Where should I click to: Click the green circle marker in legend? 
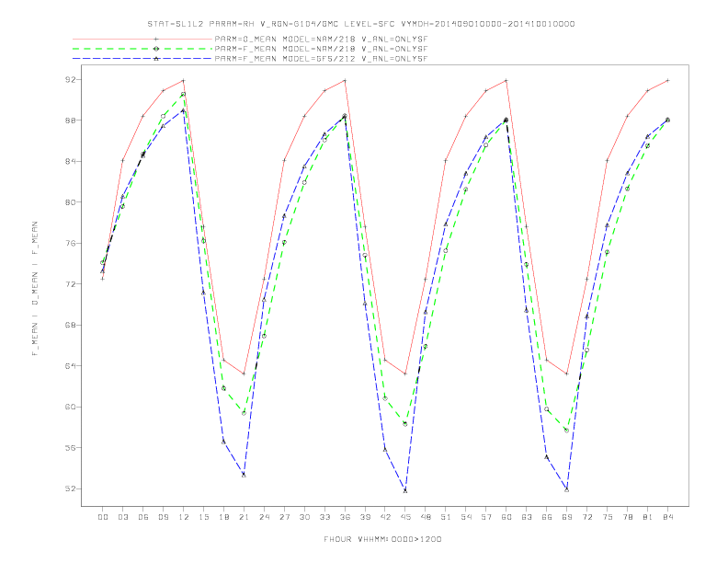(156, 49)
